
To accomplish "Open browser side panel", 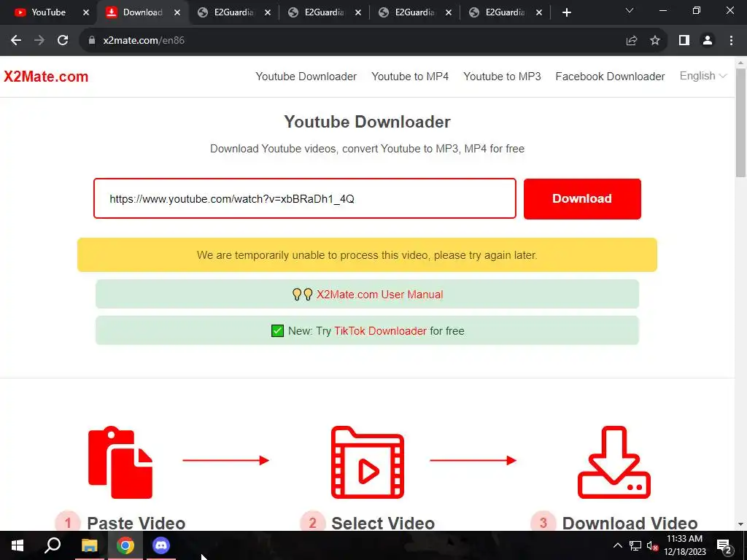I will pos(684,41).
